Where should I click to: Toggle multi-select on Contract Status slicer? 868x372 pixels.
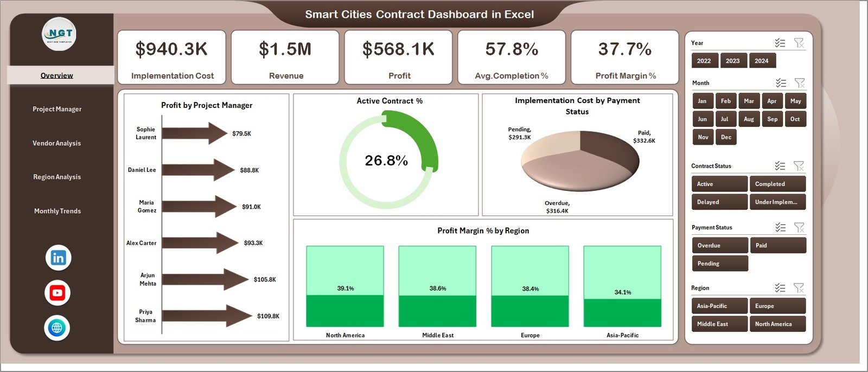780,166
